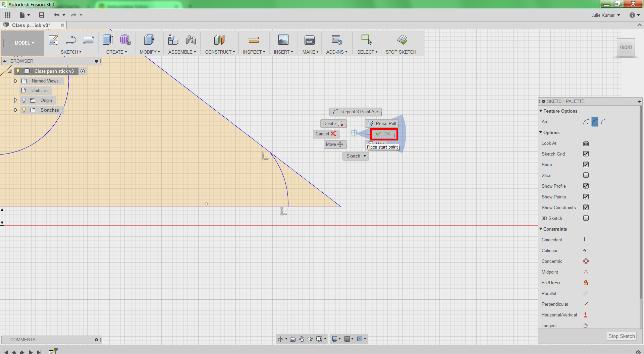Enable the 3D Sketch checkbox
The height and width of the screenshot is (354, 644).
coord(586,218)
